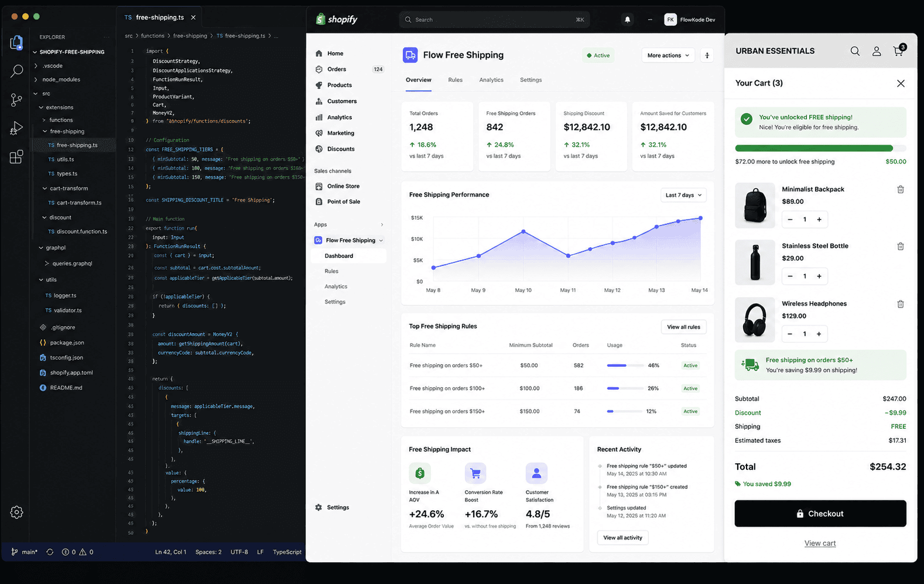
Task: Remove Stainless Steel Bottle with trash icon
Action: coord(901,246)
